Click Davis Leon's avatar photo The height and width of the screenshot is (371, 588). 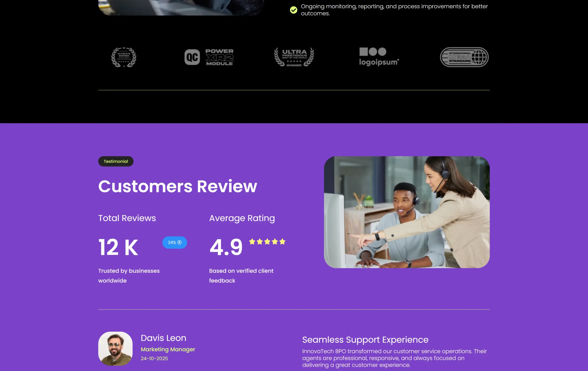coord(115,348)
